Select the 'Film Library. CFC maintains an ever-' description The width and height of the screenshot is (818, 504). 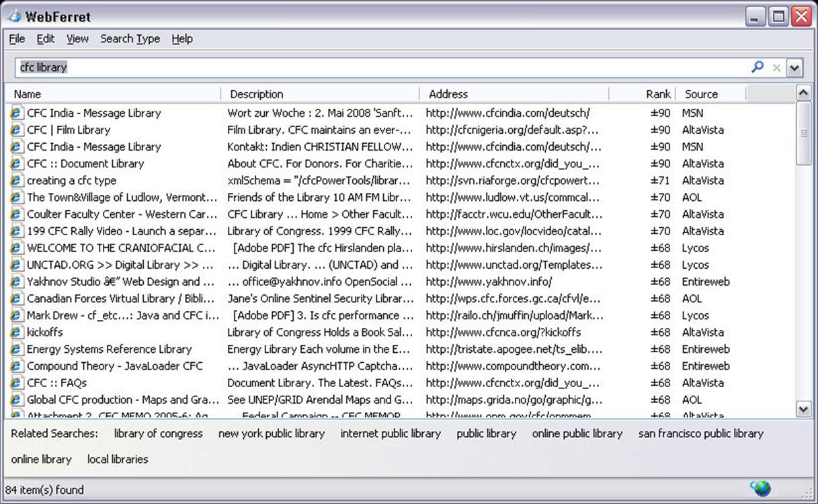(x=319, y=130)
